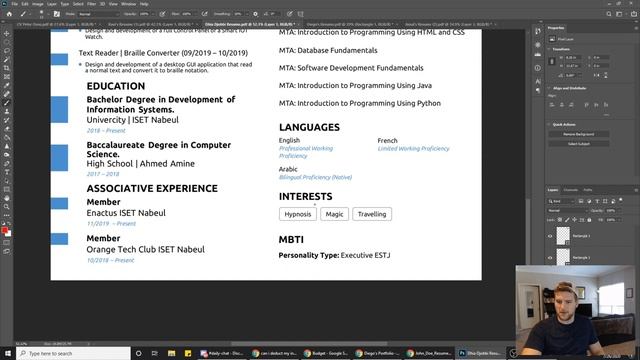
Task: Select the Pen tool in toolbar
Action: [7, 163]
